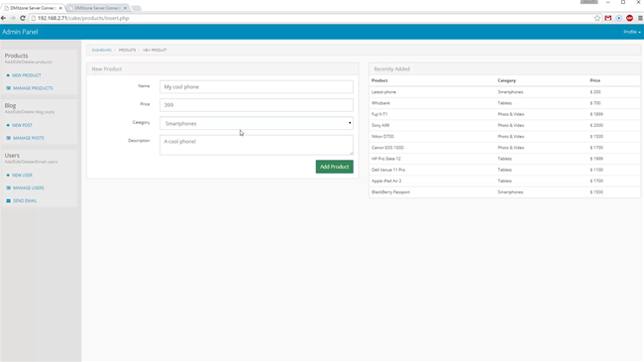Click the Add Product button
The image size is (644, 362).
point(334,167)
